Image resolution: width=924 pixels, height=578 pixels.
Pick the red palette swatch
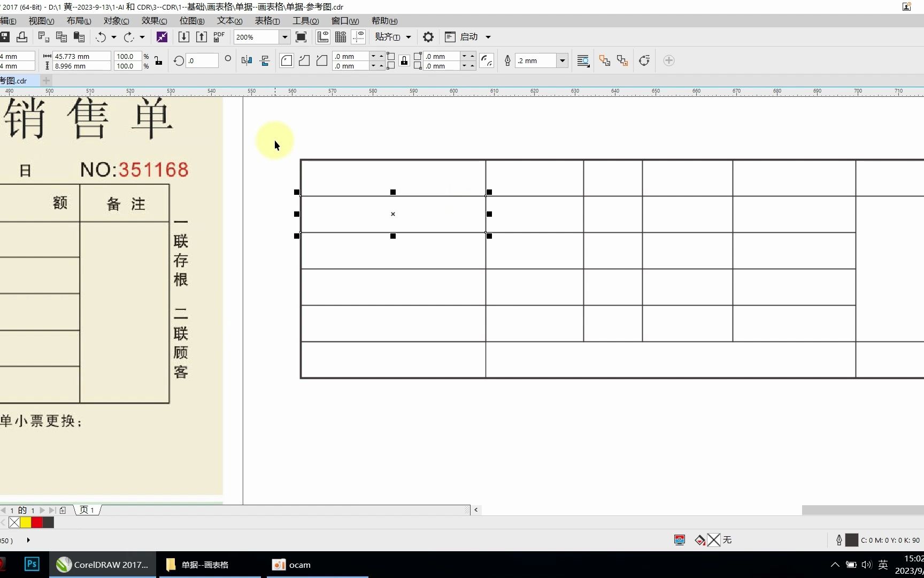[x=37, y=522]
